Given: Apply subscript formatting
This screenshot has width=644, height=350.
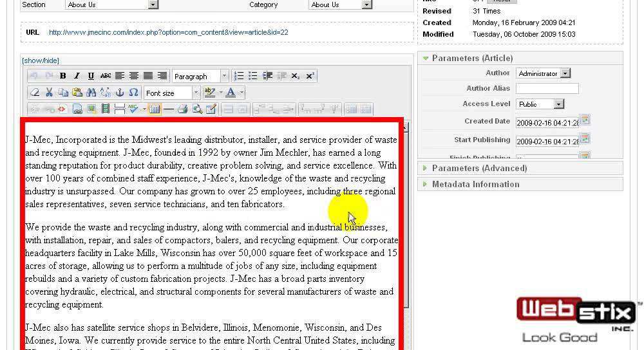Looking at the screenshot, I should point(296,76).
